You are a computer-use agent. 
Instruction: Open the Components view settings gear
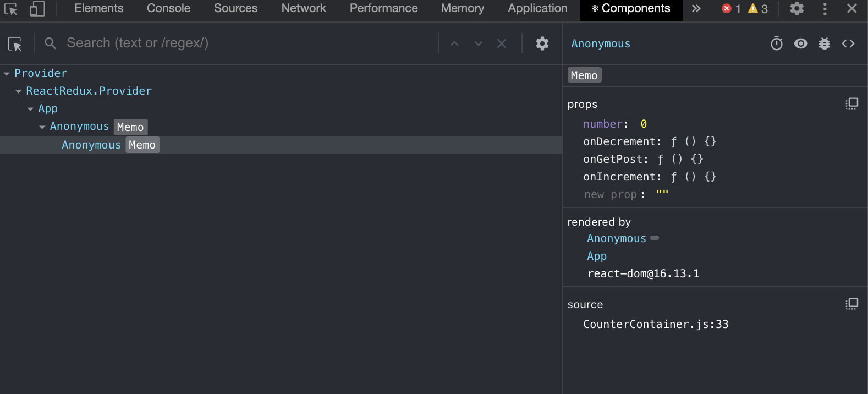pos(542,43)
